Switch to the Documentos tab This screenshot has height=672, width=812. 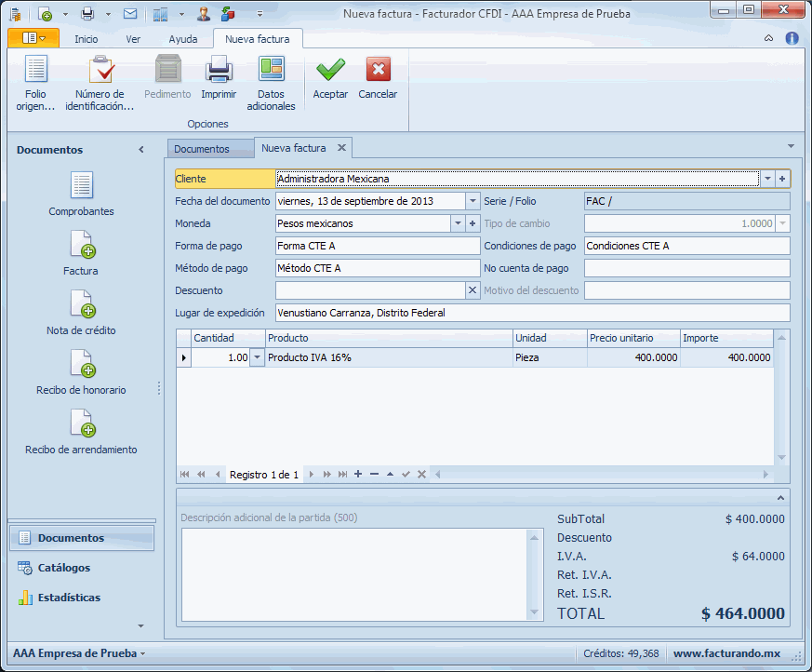point(201,149)
